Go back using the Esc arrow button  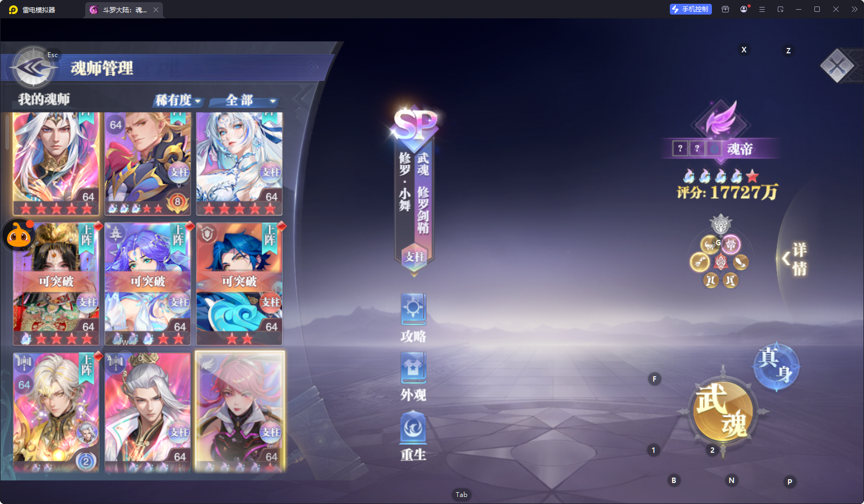coord(34,67)
